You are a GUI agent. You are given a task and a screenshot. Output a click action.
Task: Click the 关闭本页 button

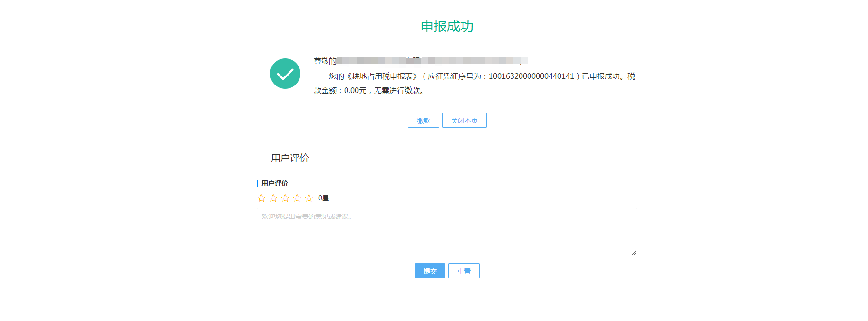[464, 120]
